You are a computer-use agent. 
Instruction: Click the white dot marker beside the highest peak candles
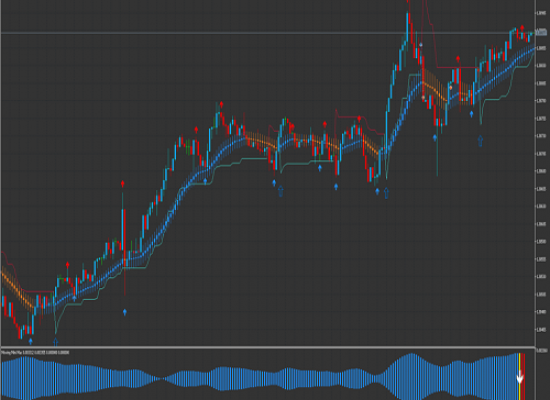pyautogui.click(x=421, y=45)
